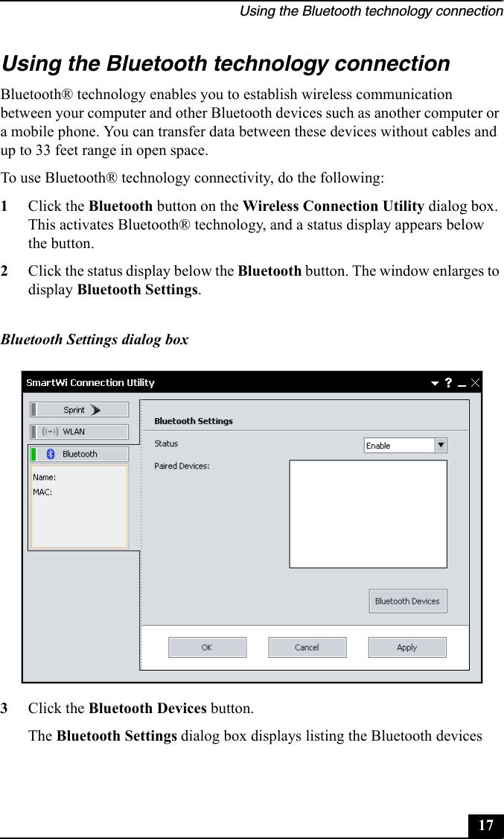The width and height of the screenshot is (504, 839).
Task: Close the SmartWi Connection Utility window
Action: [x=475, y=382]
